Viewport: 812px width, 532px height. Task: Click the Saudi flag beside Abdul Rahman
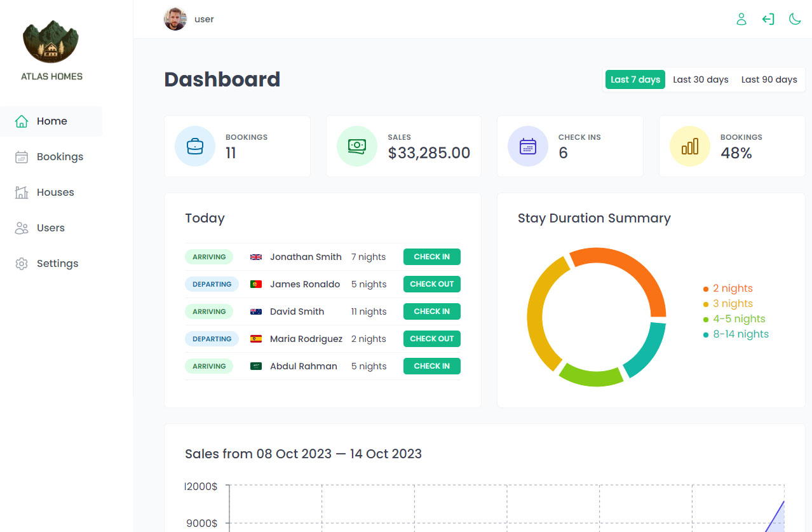(x=256, y=366)
